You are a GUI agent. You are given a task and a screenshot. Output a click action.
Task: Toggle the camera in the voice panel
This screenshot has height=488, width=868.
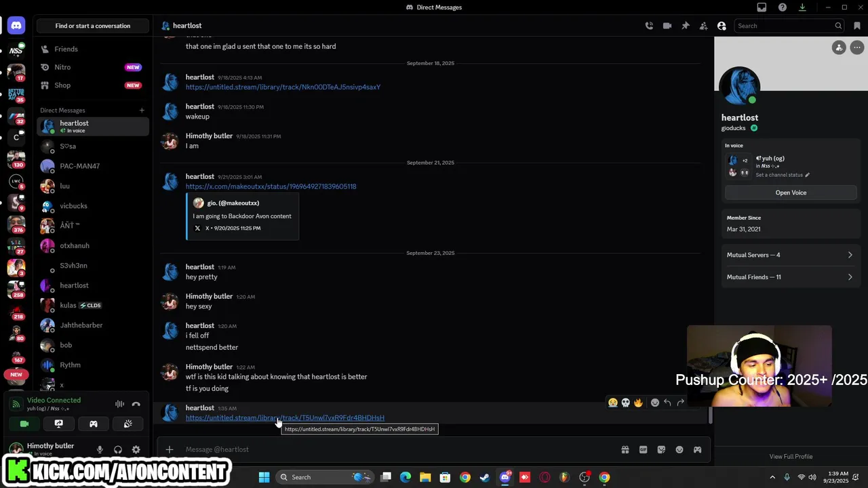click(x=24, y=424)
